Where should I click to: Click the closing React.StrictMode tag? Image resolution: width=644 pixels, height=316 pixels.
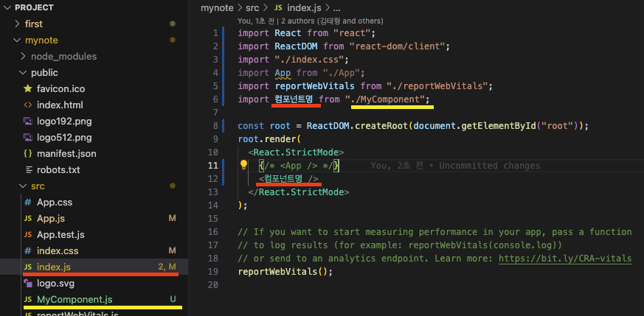click(x=299, y=192)
